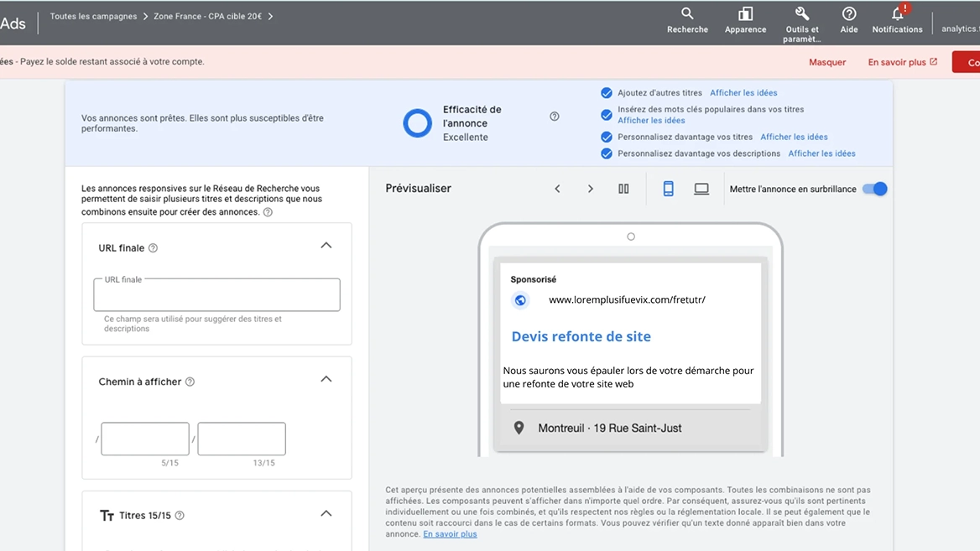Screen dimensions: 980x551
Task: Focus the second path field showing 13/15
Action: click(x=242, y=439)
